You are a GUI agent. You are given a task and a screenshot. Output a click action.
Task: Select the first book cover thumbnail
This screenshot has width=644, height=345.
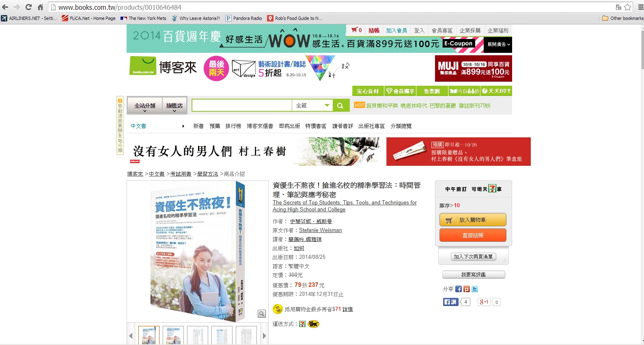point(149,336)
